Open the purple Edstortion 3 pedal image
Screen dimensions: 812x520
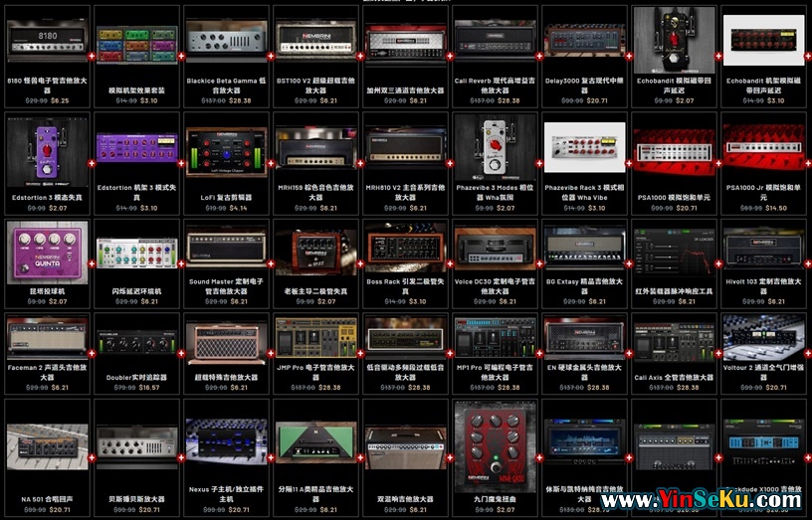coord(47,148)
